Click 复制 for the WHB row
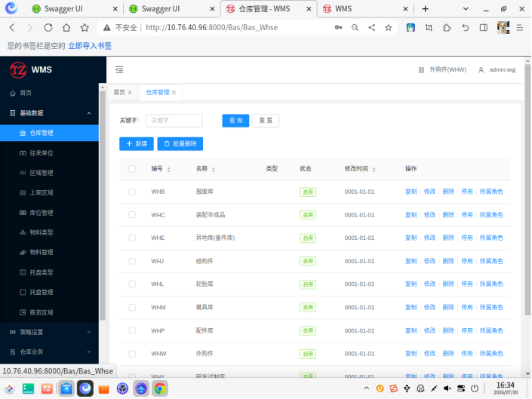The height and width of the screenshot is (399, 532). point(411,192)
